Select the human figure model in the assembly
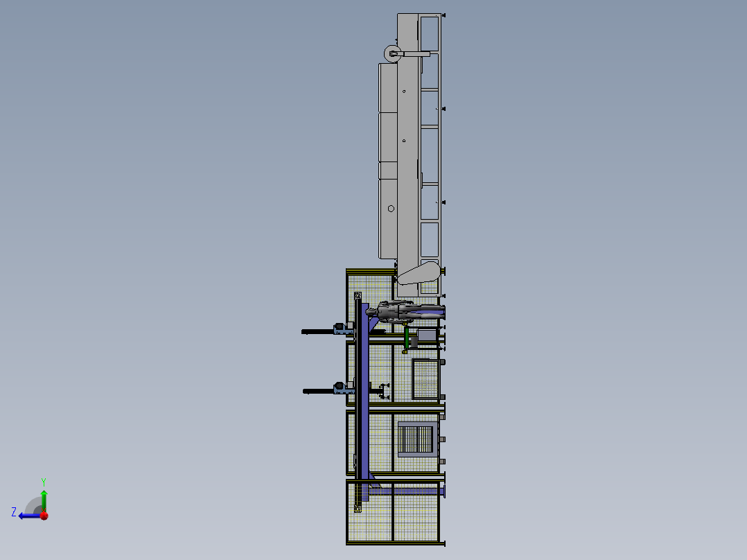This screenshot has width=747, height=560. pyautogui.click(x=405, y=312)
